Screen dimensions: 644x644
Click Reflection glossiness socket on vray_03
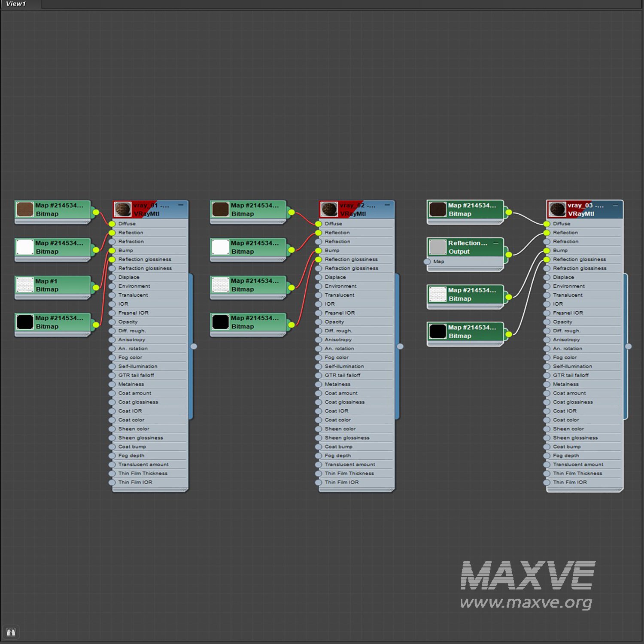(547, 259)
